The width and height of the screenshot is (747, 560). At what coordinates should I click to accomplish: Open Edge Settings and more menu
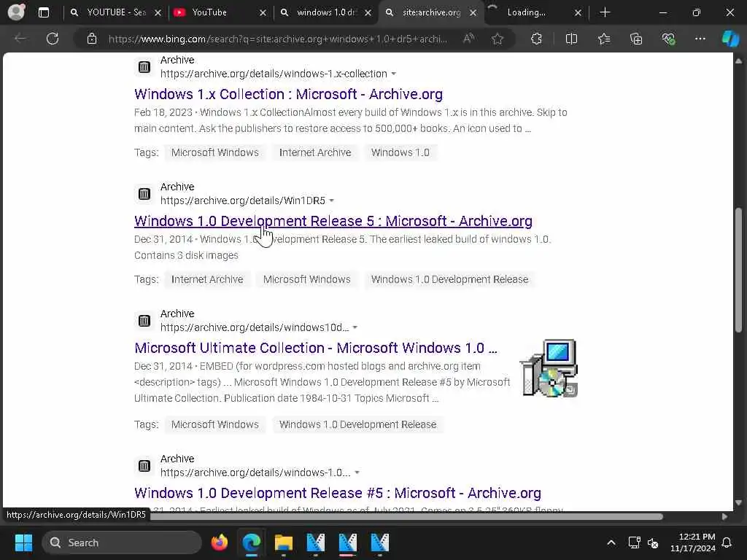tap(700, 39)
